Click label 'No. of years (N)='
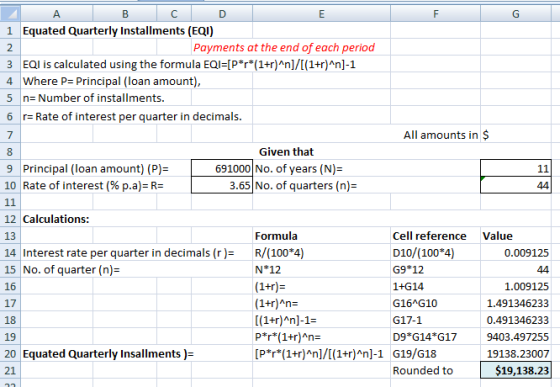The width and height of the screenshot is (560, 387). click(299, 169)
